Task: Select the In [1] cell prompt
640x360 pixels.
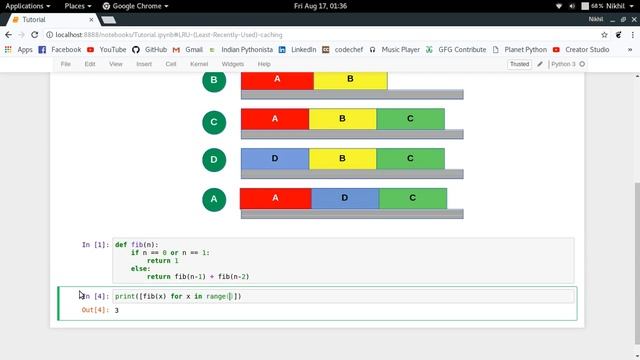Action: 95,245
